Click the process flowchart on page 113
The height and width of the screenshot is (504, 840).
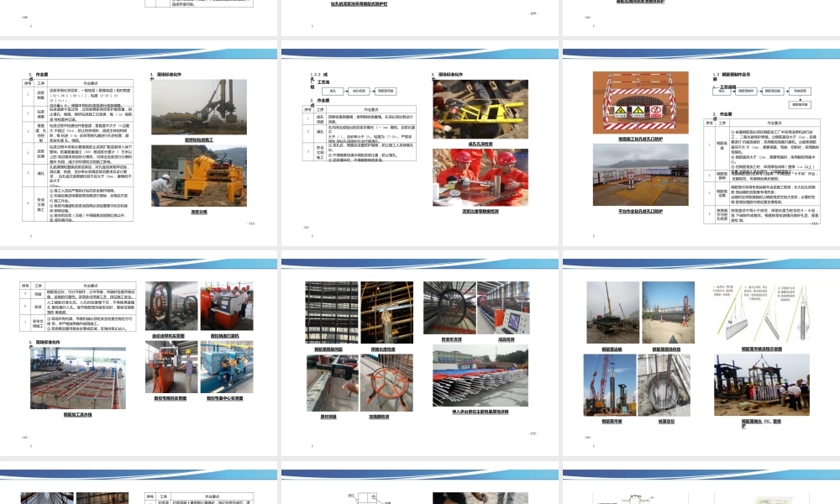pyautogui.click(x=763, y=97)
